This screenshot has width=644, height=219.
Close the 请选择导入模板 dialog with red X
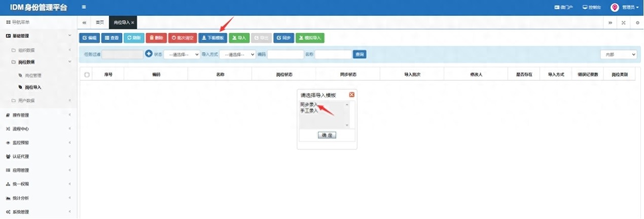(351, 95)
